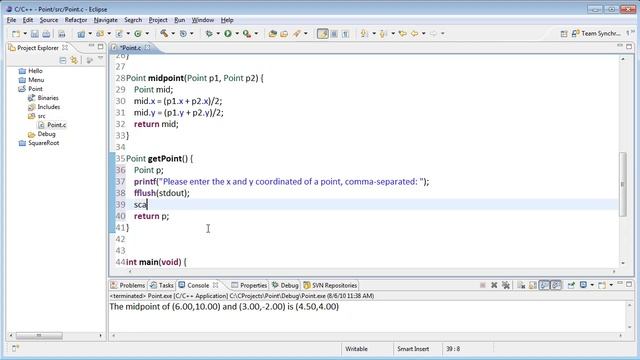The height and width of the screenshot is (360, 640).
Task: Click the Previous Annotation arrow icon
Action: point(383,34)
